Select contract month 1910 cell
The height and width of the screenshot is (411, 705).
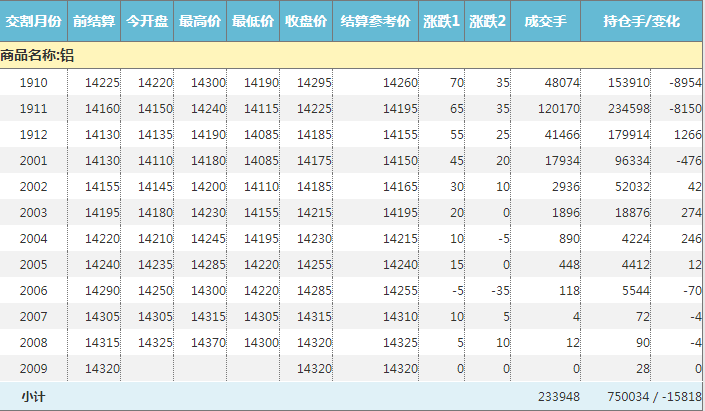(34, 83)
